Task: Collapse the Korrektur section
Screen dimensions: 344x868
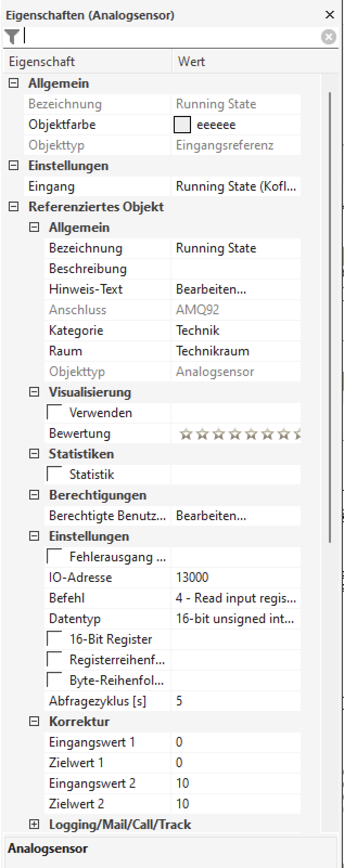Action: [x=34, y=722]
